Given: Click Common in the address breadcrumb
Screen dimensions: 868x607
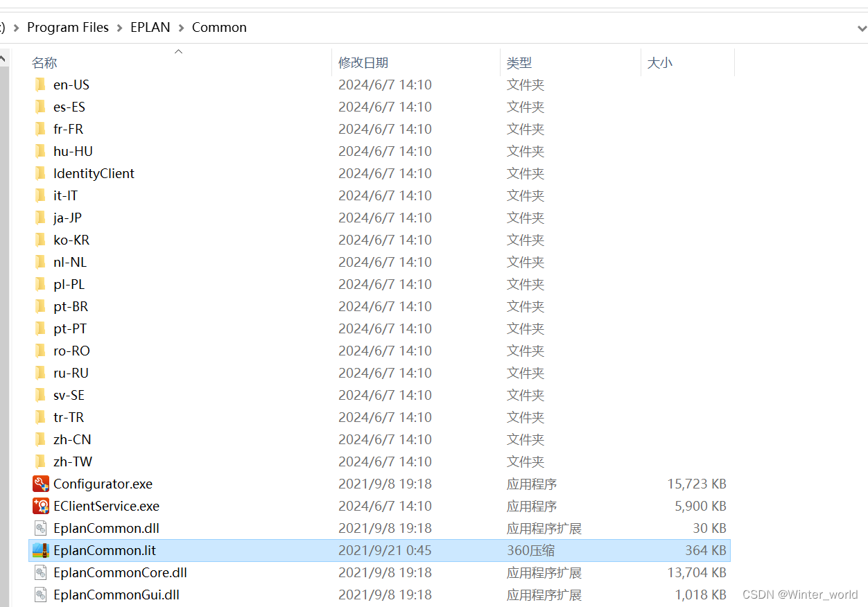Looking at the screenshot, I should pyautogui.click(x=219, y=28).
